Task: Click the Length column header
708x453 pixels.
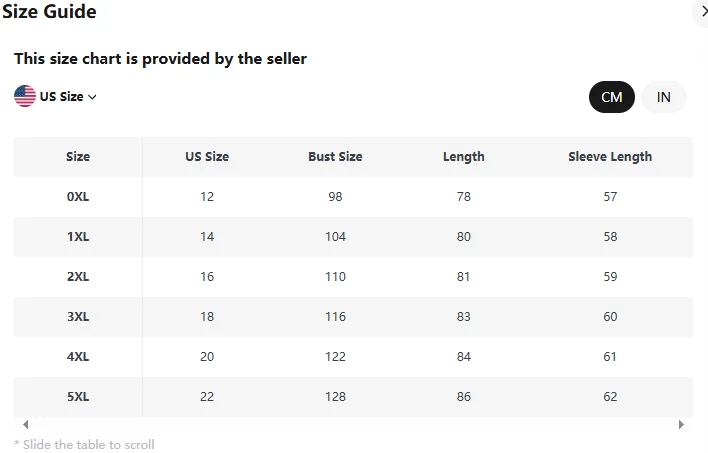Action: coord(463,157)
